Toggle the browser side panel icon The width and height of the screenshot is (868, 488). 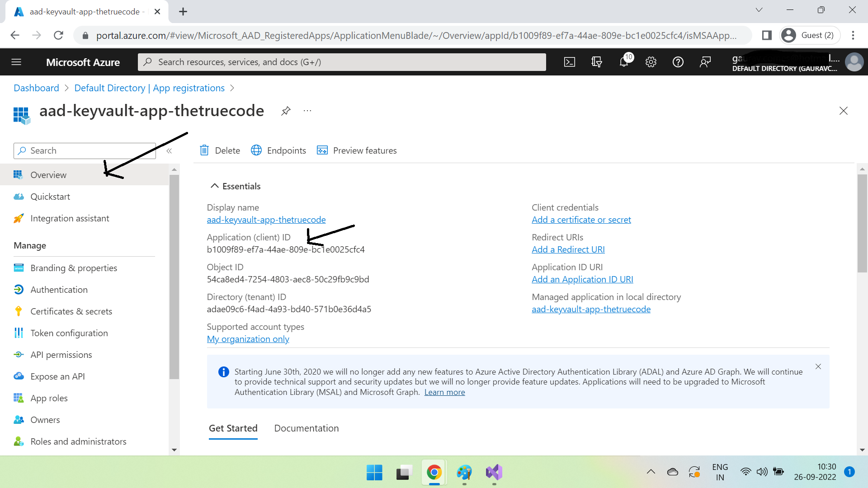pos(767,35)
